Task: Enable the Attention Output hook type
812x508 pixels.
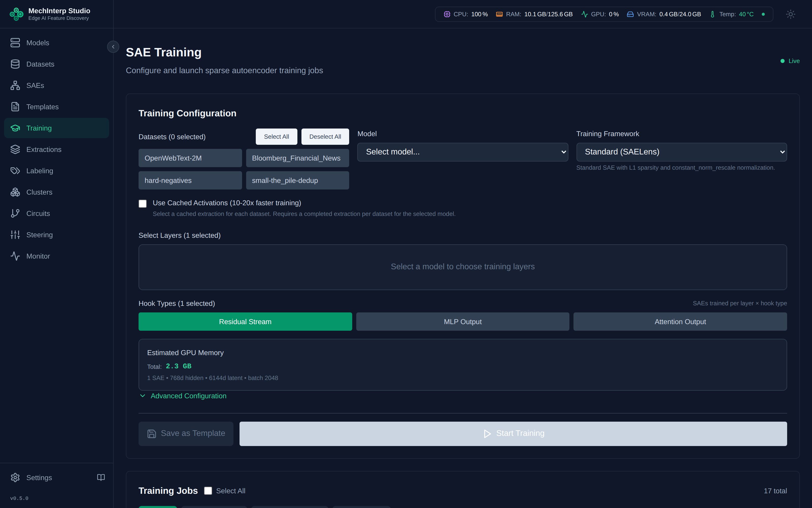Action: (680, 322)
